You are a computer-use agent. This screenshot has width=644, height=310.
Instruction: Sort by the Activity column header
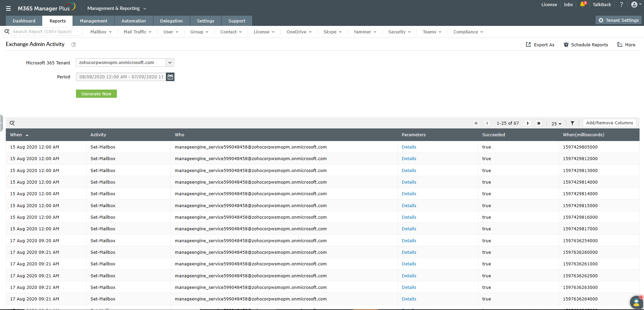pos(98,135)
